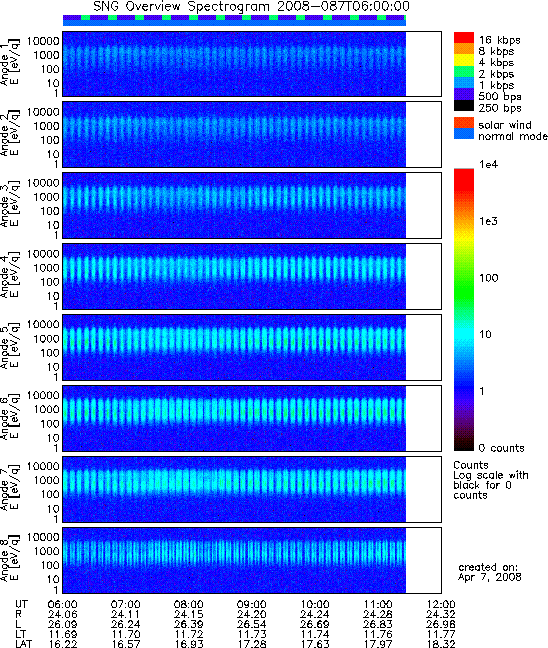Click the solar wind mode swatch
This screenshot has width=548, height=648.
click(464, 122)
